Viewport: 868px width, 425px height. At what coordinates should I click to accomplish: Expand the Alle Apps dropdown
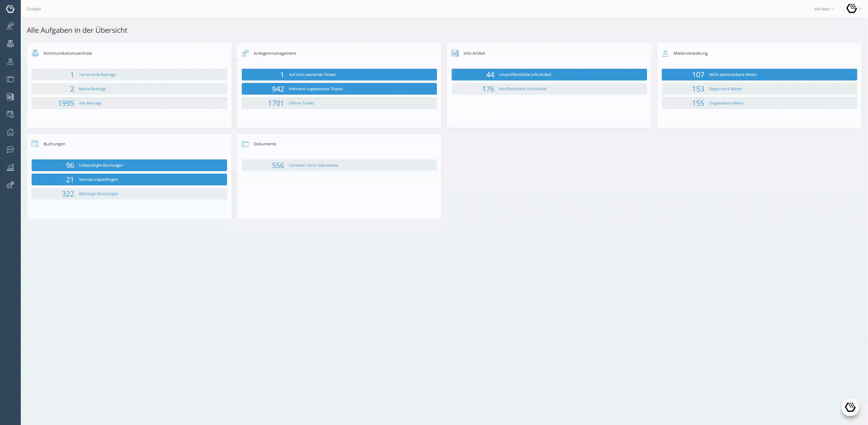click(x=824, y=9)
